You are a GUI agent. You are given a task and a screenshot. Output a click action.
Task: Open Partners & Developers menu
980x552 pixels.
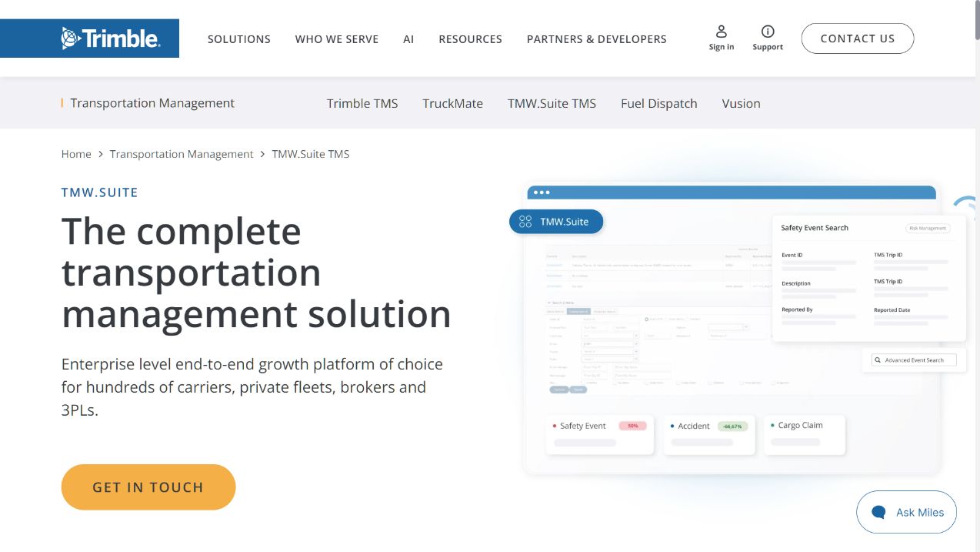pyautogui.click(x=597, y=39)
